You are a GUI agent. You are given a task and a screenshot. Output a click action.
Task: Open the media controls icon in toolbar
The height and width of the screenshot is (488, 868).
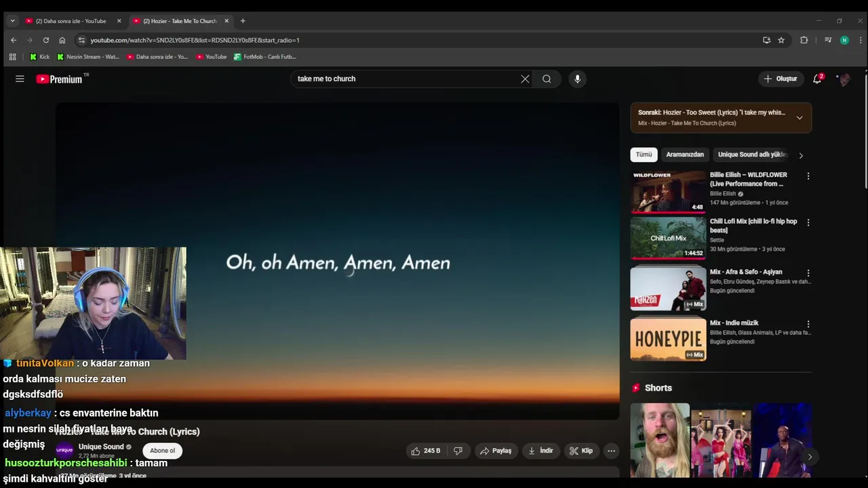(x=828, y=40)
